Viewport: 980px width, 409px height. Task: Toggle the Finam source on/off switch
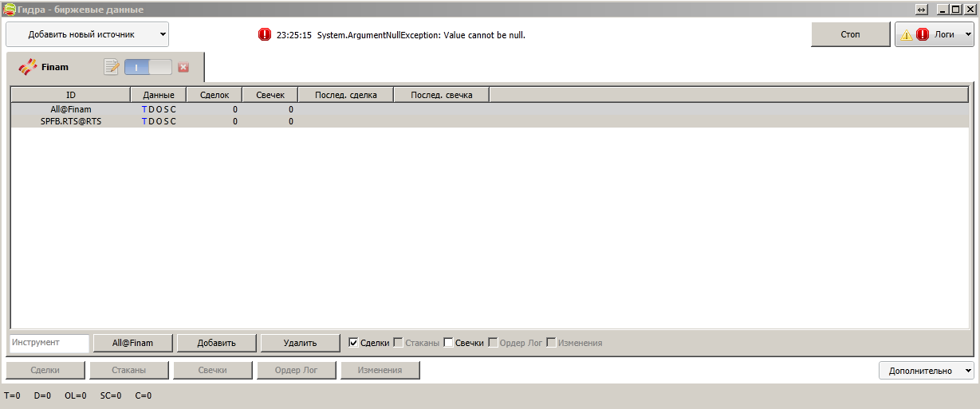(148, 68)
